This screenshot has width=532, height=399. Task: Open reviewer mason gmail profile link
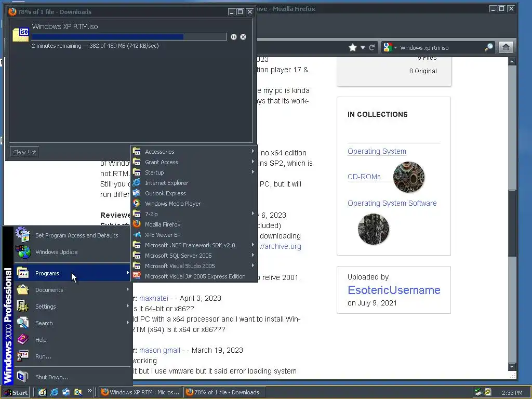[159, 350]
